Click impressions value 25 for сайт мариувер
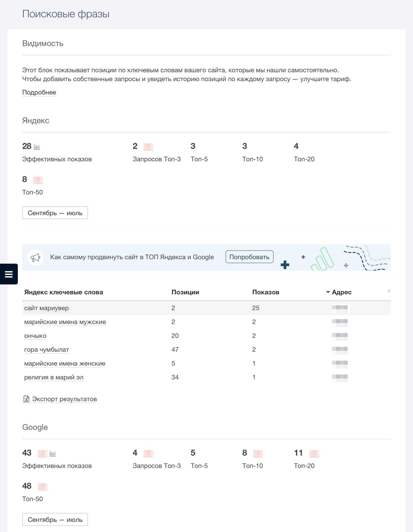This screenshot has height=532, width=413. [256, 308]
